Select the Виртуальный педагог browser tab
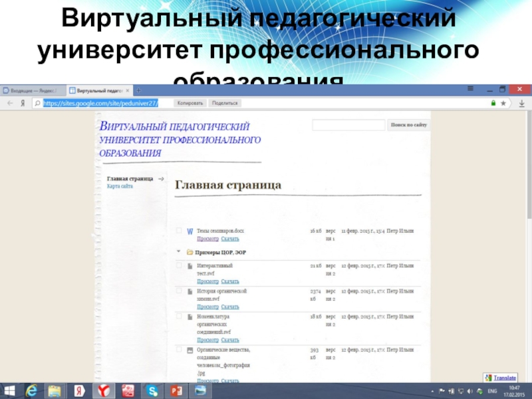Viewport: 532px width, 399px height. pos(99,90)
